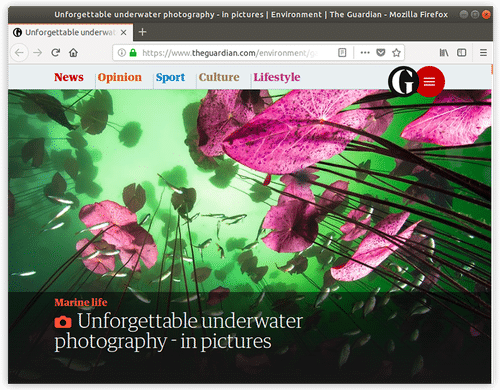
Task: Click the orange camera gallery icon
Action: [x=63, y=322]
